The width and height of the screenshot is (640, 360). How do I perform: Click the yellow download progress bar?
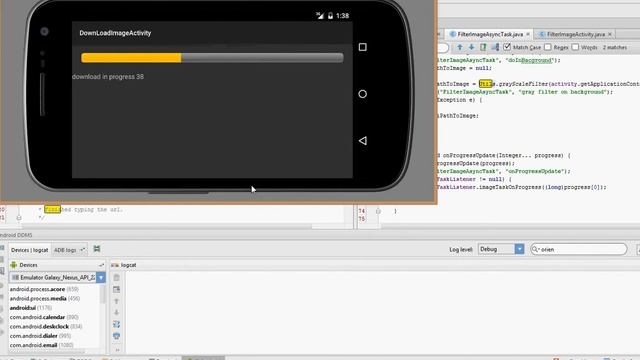click(212, 58)
